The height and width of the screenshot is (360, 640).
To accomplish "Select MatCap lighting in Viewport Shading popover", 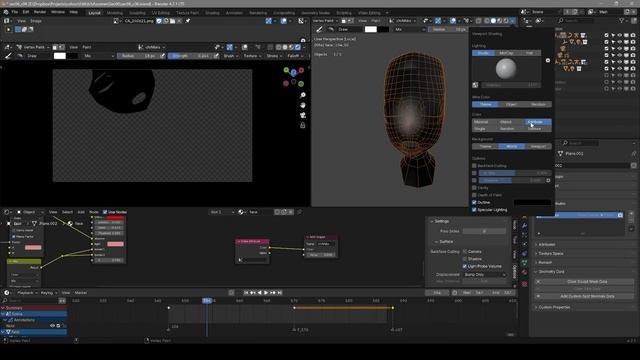I will coord(506,53).
